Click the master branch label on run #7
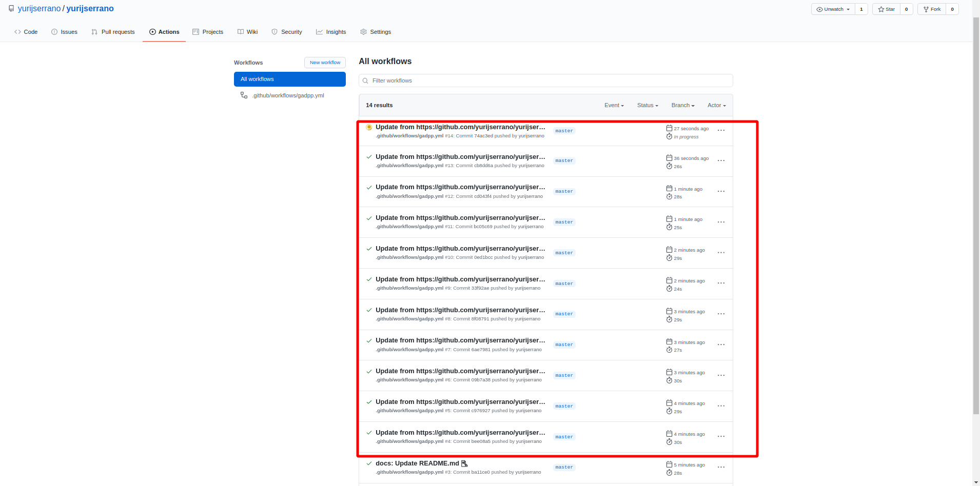Screen dimensions: 980x486 [x=564, y=345]
